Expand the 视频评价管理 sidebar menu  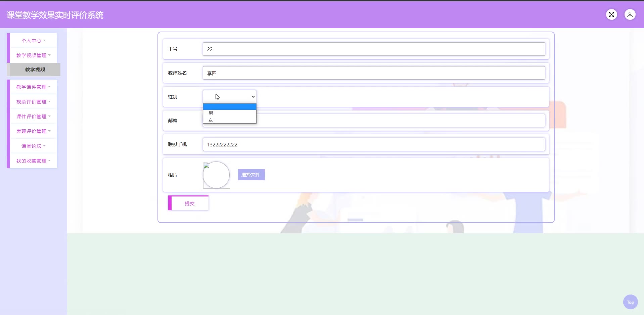coord(34,102)
